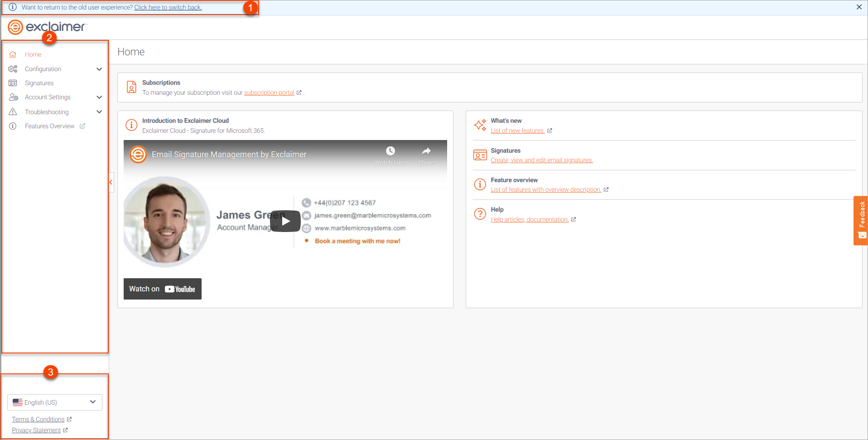The image size is (868, 440).
Task: Open the Features Overview external link icon
Action: coord(82,126)
